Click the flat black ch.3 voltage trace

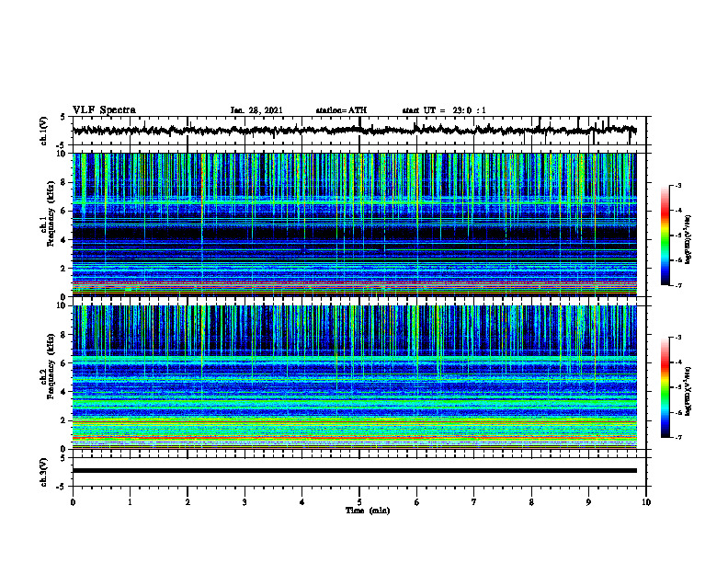354,471
